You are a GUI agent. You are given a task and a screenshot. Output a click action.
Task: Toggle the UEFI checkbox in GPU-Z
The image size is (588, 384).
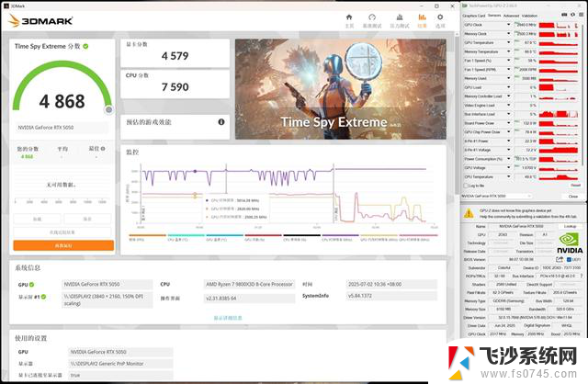point(569,259)
